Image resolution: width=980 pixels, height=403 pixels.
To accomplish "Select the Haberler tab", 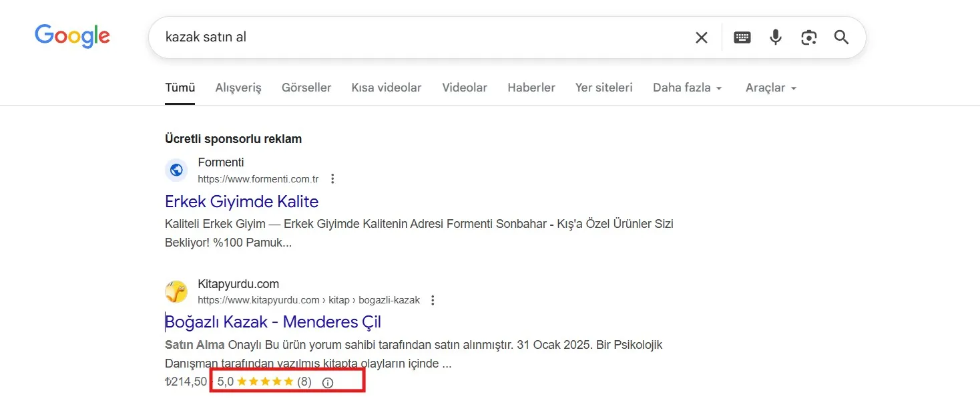I will 531,88.
